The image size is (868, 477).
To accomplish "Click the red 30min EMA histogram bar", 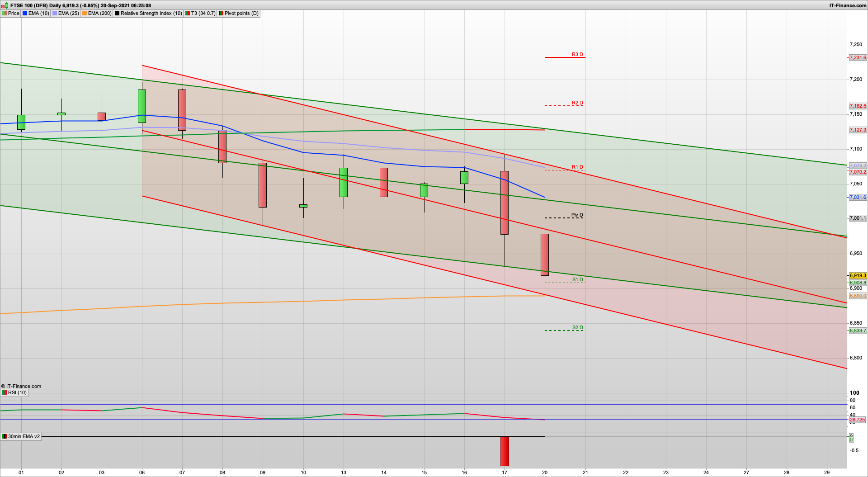I will coord(505,451).
